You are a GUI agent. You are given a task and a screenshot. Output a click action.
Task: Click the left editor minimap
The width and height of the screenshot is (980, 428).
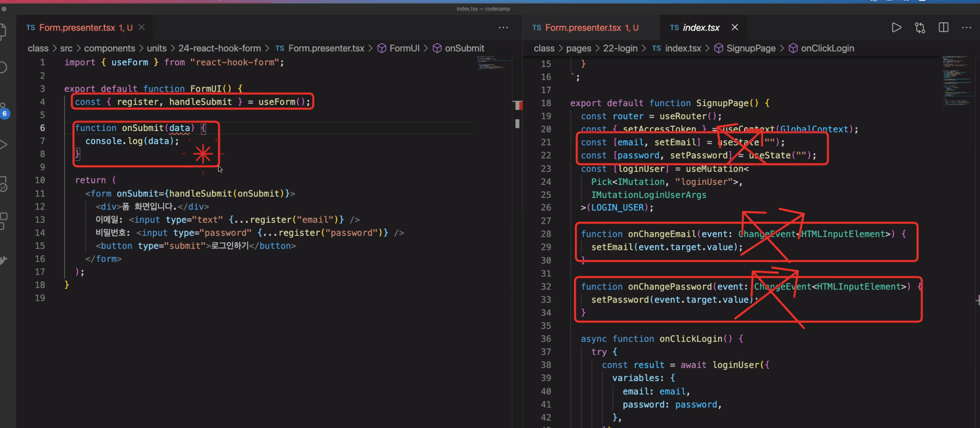pyautogui.click(x=491, y=63)
